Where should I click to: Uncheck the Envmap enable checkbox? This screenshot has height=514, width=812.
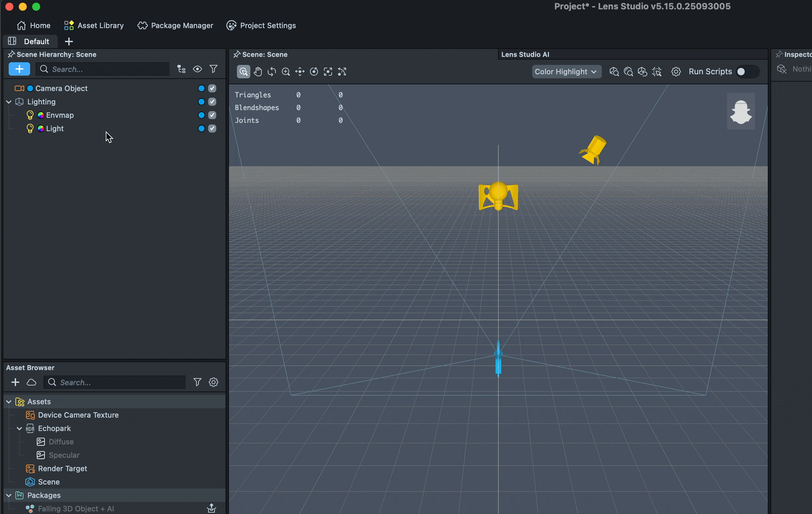point(212,115)
